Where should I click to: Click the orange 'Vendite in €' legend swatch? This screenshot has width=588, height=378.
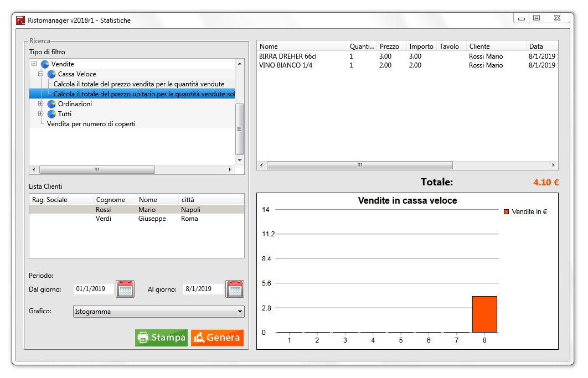[x=506, y=212]
